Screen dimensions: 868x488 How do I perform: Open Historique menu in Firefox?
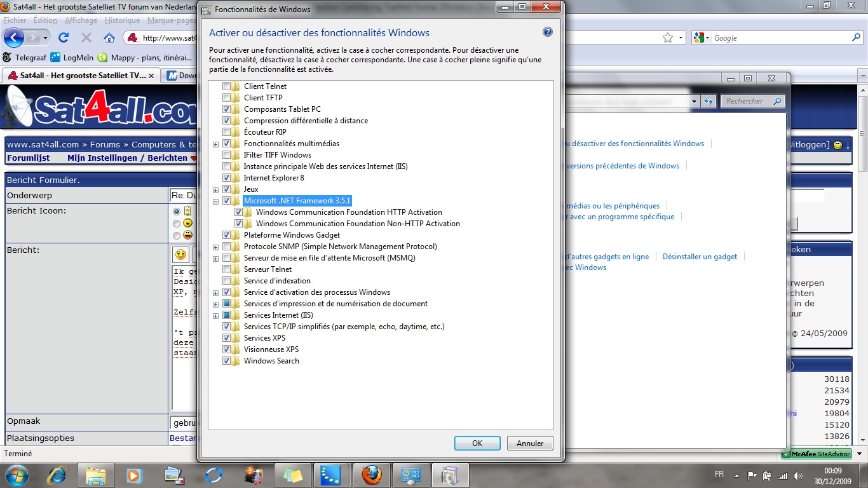coord(122,20)
